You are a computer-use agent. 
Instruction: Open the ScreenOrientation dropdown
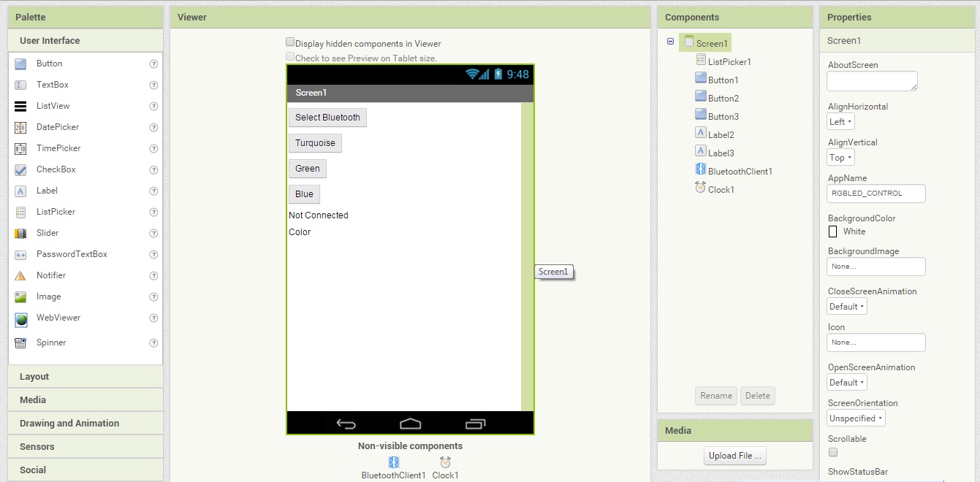pyautogui.click(x=856, y=418)
